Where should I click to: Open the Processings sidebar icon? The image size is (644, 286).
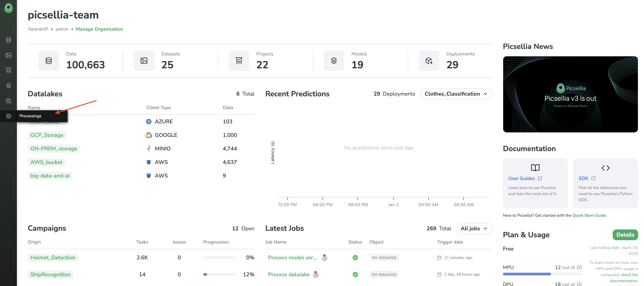coord(9,116)
